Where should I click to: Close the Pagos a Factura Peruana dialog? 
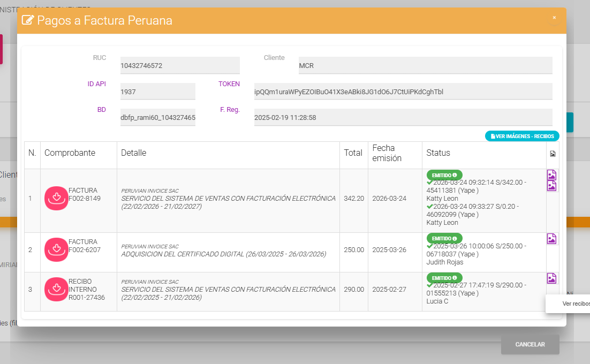[x=554, y=18]
